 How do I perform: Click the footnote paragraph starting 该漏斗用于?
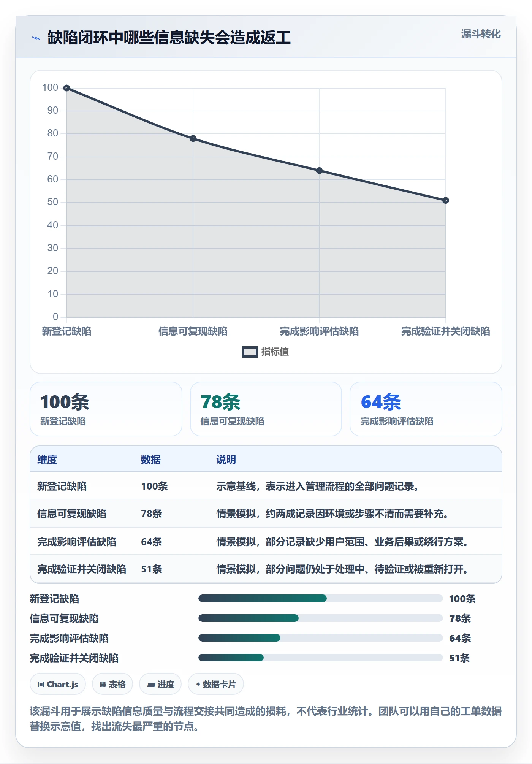point(266,718)
